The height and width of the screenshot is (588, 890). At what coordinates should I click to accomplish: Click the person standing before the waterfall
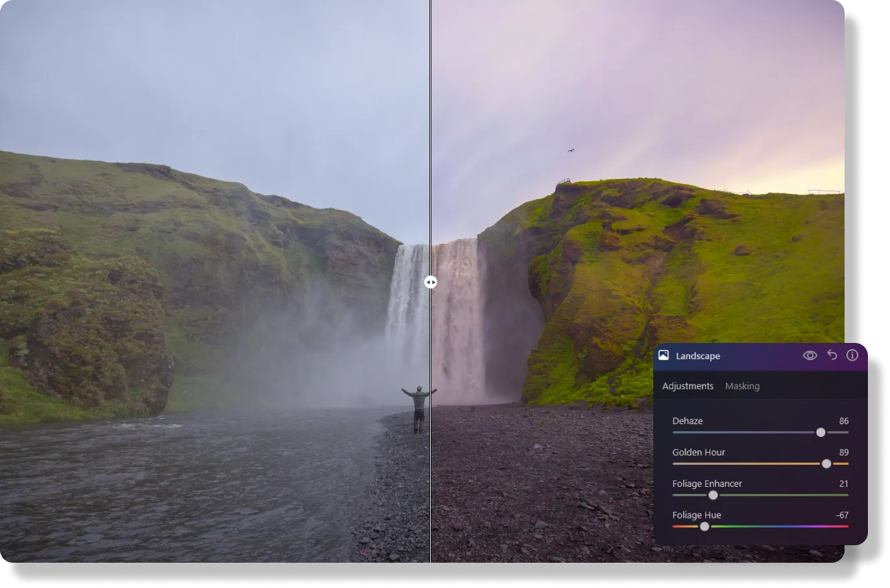point(419,408)
